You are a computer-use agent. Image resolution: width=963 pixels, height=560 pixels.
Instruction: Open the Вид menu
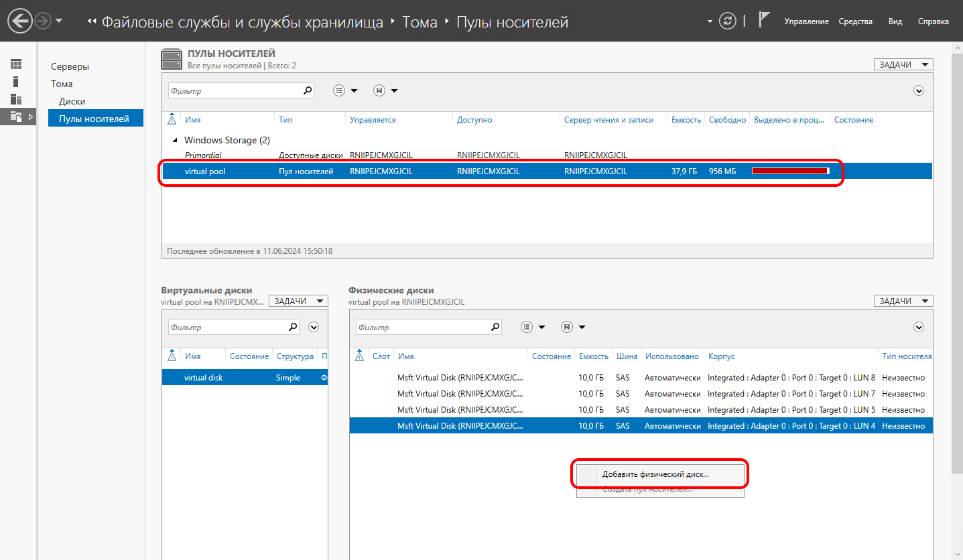pos(895,21)
